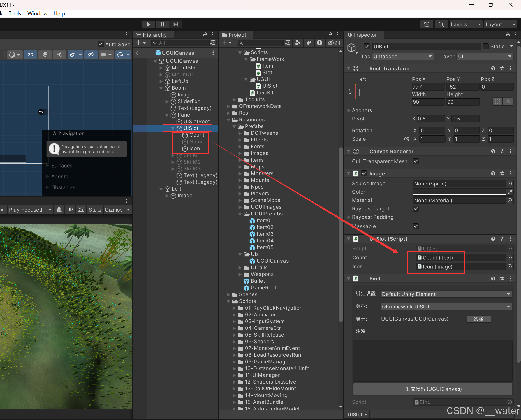This screenshot has width=521, height=420.
Task: Click the Game view frame debugger bug icon
Action: coord(59,210)
